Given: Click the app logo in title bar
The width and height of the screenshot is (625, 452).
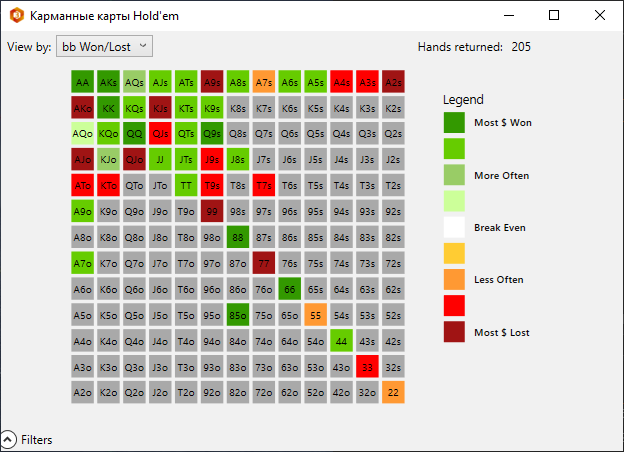Looking at the screenshot, I should coord(17,16).
